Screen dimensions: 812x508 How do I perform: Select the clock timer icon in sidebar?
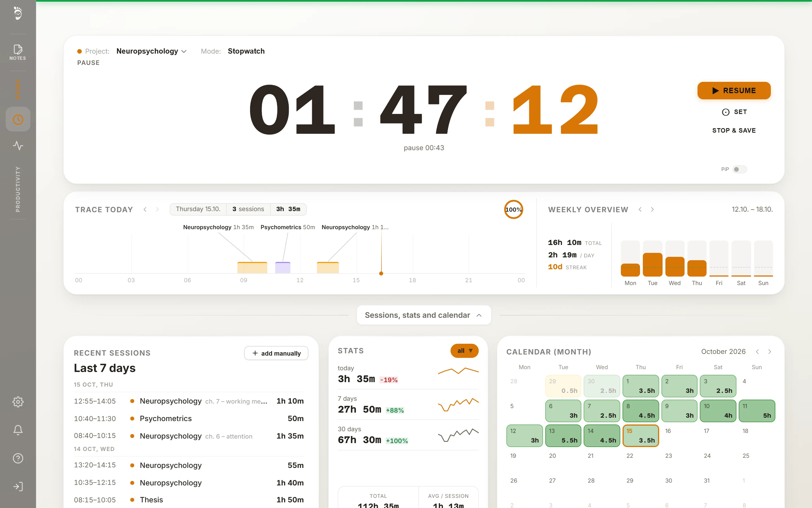pos(18,119)
